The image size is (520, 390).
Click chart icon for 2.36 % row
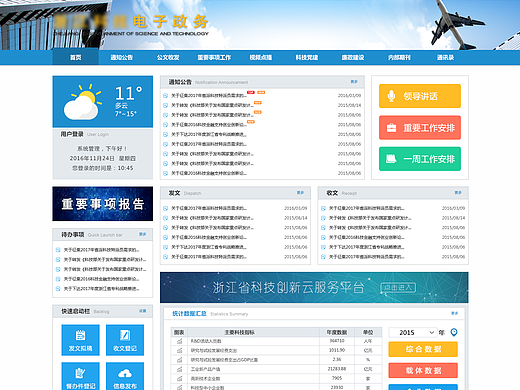(179, 360)
